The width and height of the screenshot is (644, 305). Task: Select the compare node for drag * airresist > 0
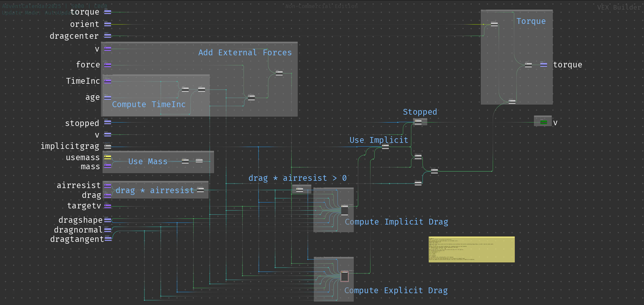(x=299, y=190)
